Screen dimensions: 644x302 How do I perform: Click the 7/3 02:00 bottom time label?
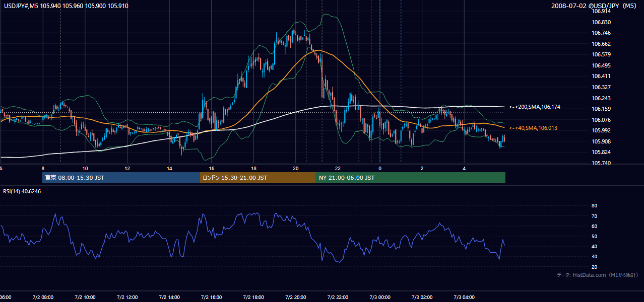coord(422,297)
